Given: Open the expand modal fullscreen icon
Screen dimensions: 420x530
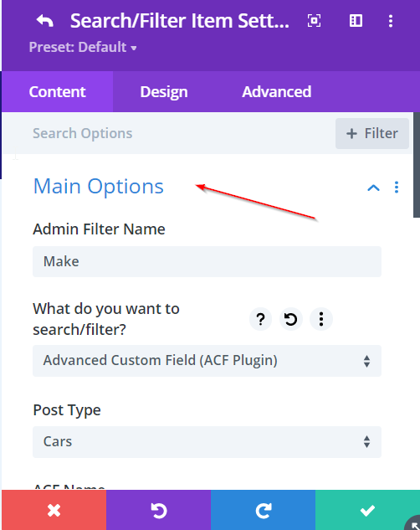Looking at the screenshot, I should point(314,21).
